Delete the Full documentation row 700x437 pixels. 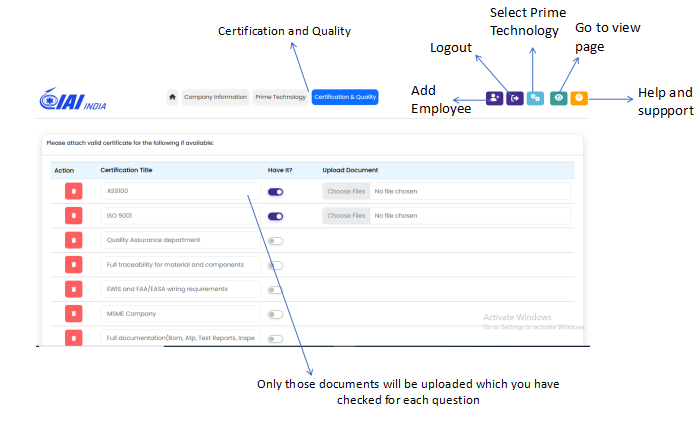(74, 338)
